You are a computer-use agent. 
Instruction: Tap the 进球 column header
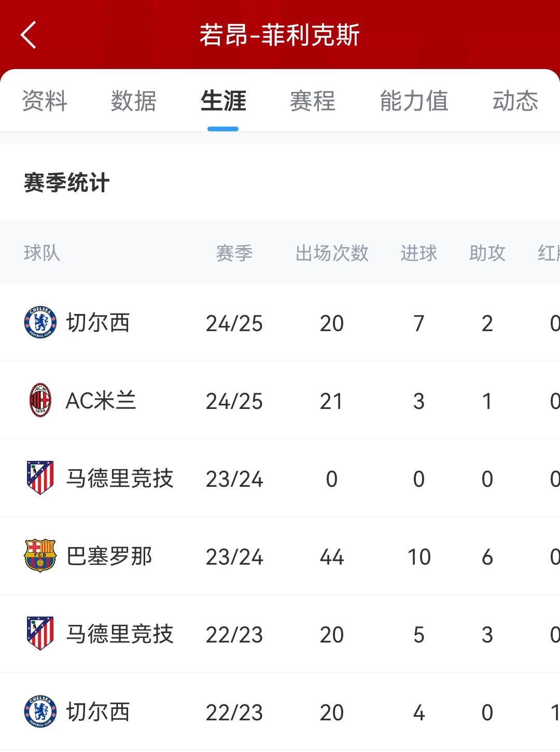pos(418,253)
